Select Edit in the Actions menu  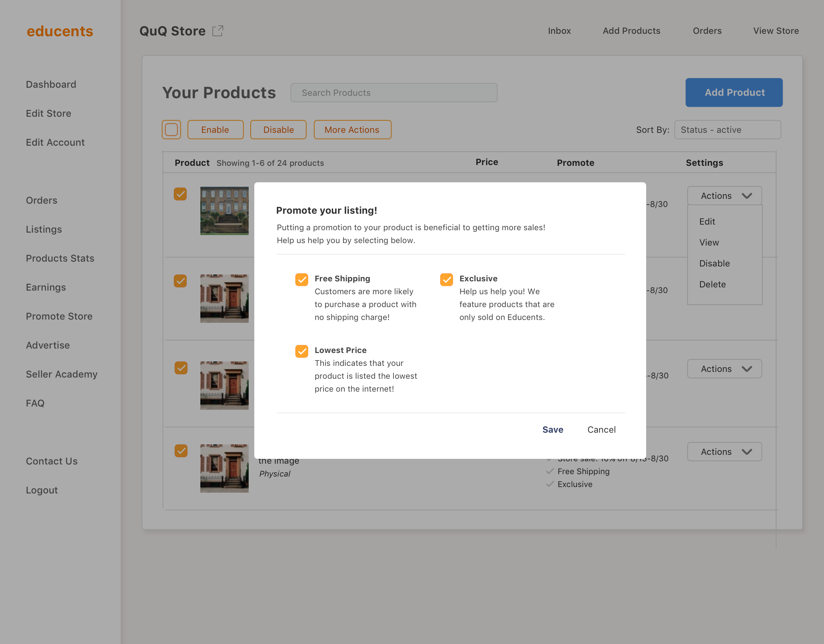[x=707, y=221]
